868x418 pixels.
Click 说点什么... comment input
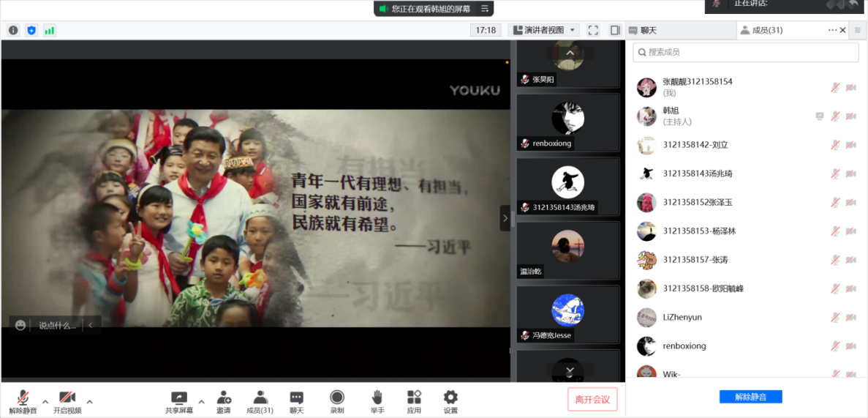pyautogui.click(x=58, y=326)
